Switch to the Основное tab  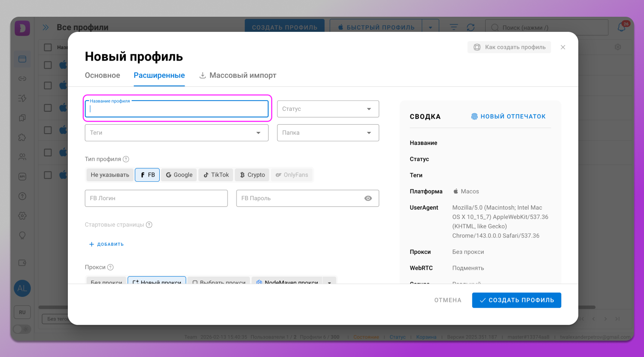click(103, 76)
